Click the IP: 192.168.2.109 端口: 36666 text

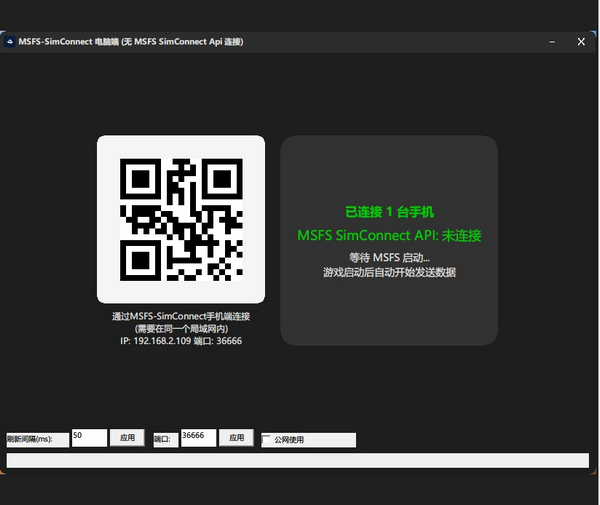(181, 341)
